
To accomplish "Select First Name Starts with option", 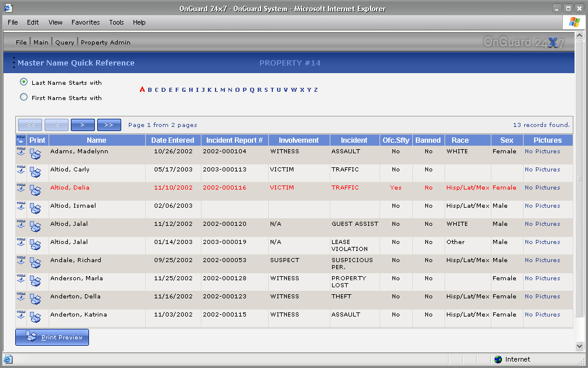I will click(x=23, y=98).
